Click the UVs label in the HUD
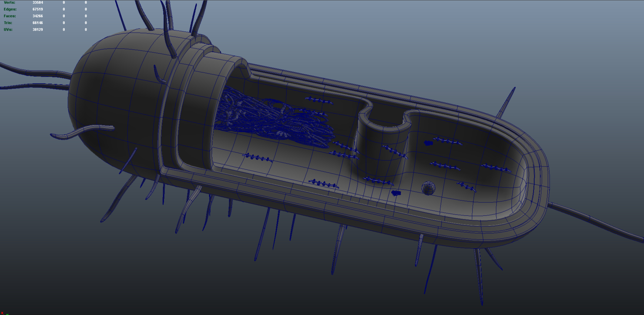This screenshot has width=644, height=315. click(x=8, y=30)
